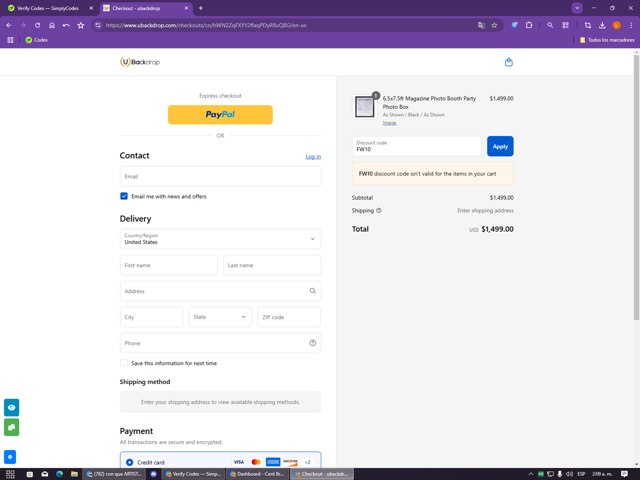Viewport: 640px width, 480px height.
Task: Click the Email input field
Action: tap(220, 176)
